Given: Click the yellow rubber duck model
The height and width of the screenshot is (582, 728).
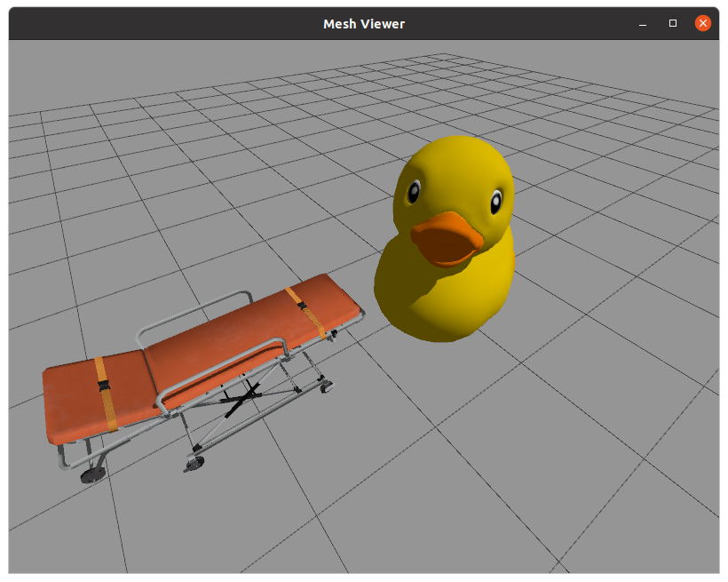Looking at the screenshot, I should [445, 239].
